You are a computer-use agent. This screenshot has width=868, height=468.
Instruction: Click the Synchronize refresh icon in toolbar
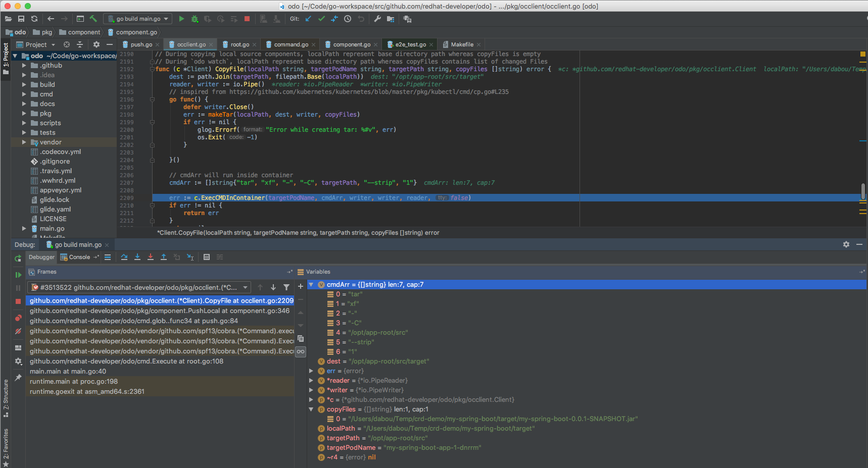point(34,19)
